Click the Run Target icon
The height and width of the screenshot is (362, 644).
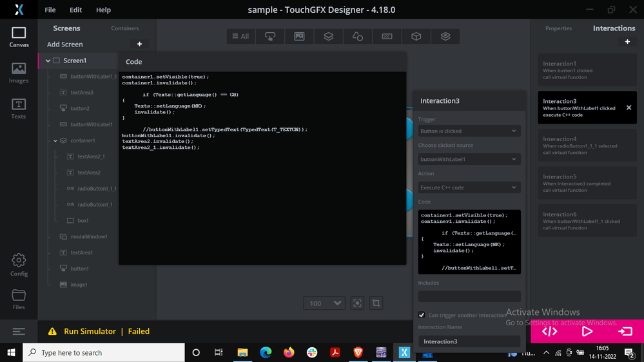click(625, 331)
